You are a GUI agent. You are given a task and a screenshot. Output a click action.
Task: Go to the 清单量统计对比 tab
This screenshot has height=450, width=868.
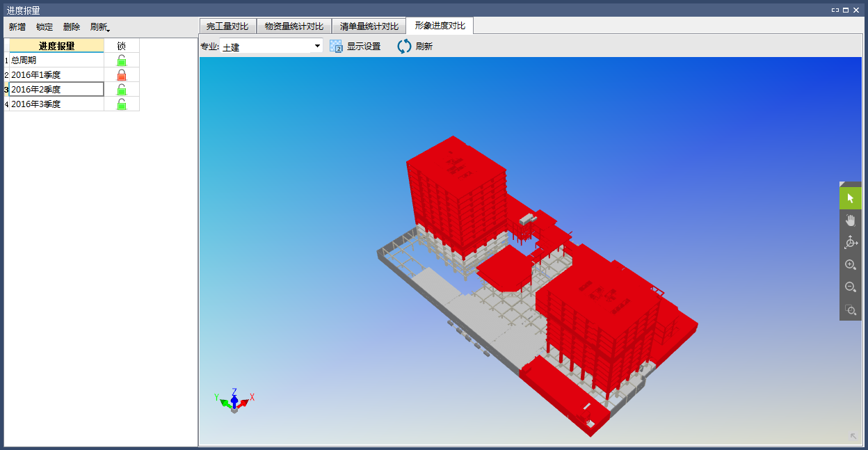pos(369,26)
